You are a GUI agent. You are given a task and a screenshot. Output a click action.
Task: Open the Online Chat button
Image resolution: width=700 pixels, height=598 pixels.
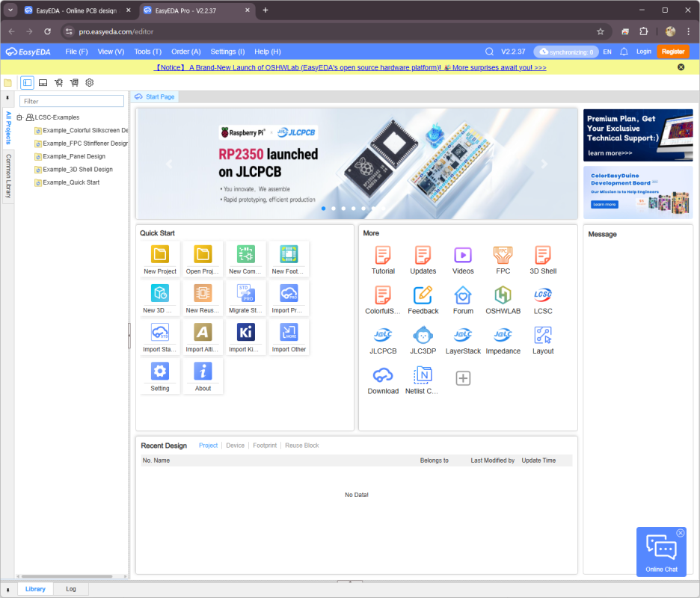(661, 552)
